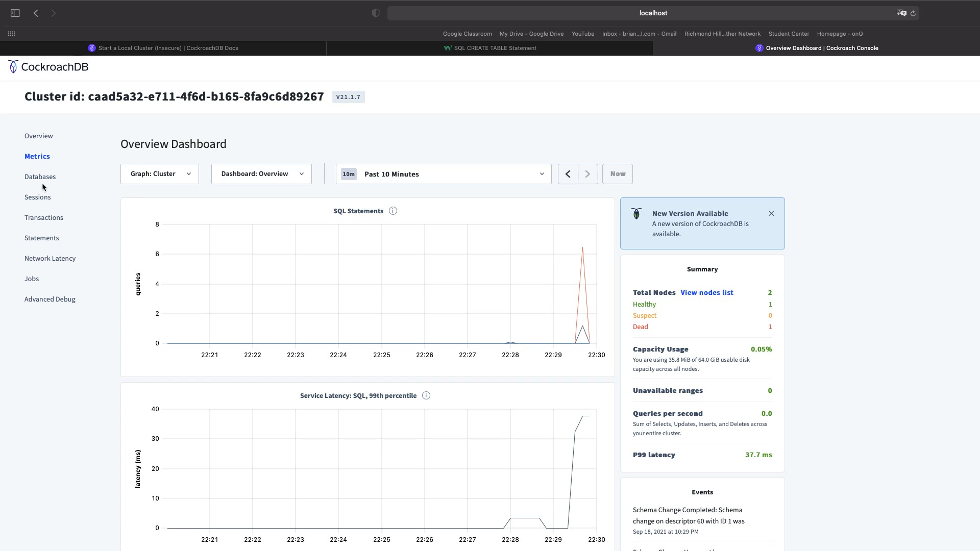The height and width of the screenshot is (551, 980).
Task: Click the SQL Statements info icon
Action: click(x=393, y=211)
